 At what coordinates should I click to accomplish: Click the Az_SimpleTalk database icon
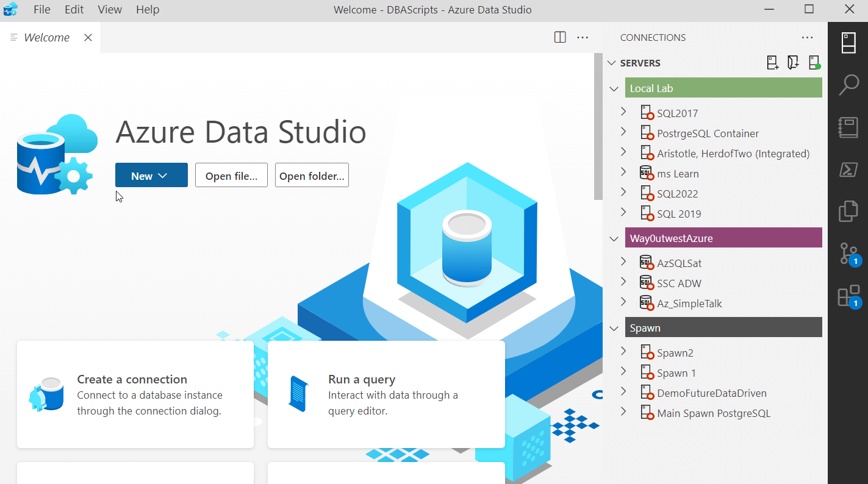[x=647, y=303]
